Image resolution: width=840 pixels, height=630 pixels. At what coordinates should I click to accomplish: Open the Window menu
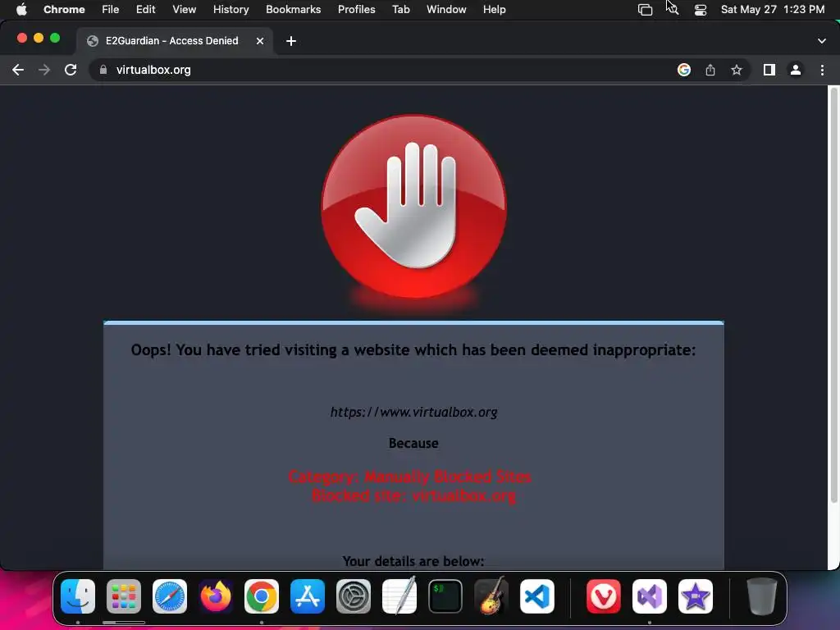coord(446,9)
